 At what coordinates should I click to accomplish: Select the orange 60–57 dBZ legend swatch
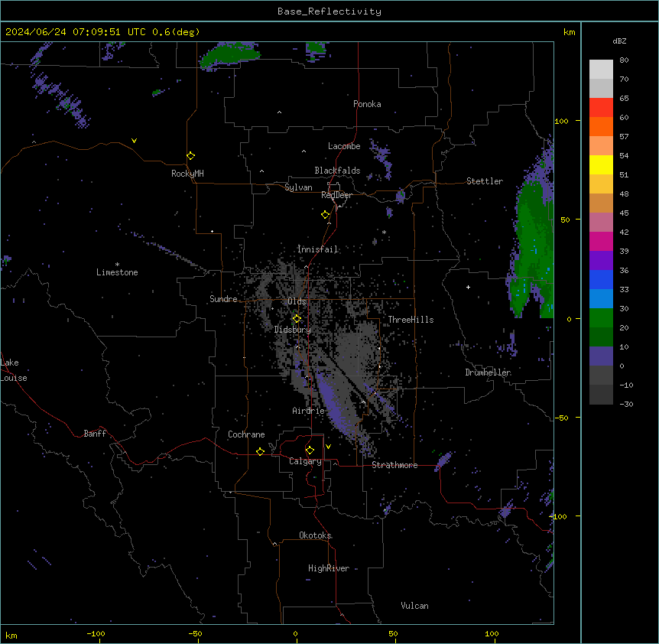point(601,126)
